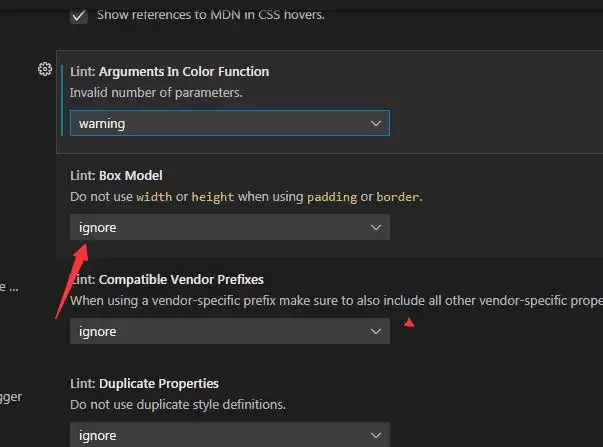The height and width of the screenshot is (447, 603).
Task: Select the Lint: Arguments In Color Function heading
Action: click(x=169, y=72)
